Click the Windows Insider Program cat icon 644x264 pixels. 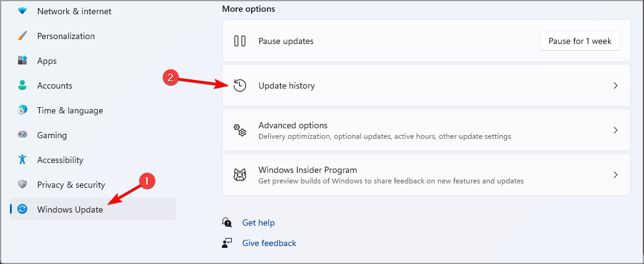[x=240, y=175]
